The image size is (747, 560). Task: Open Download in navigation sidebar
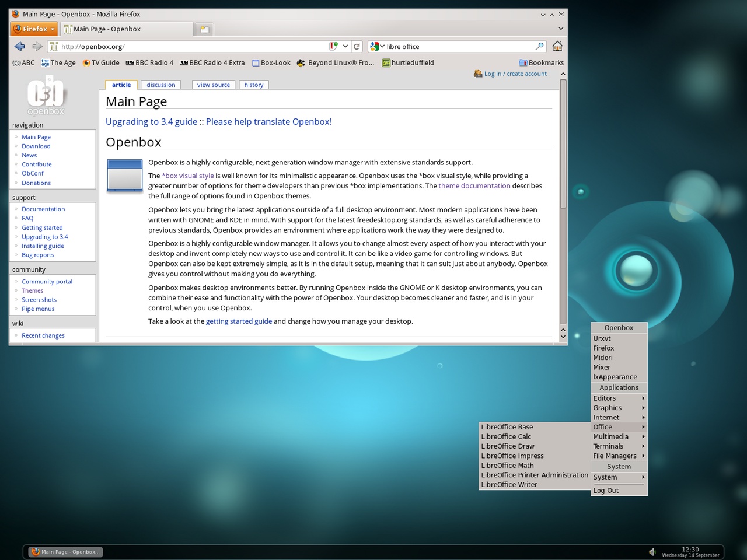tap(36, 146)
